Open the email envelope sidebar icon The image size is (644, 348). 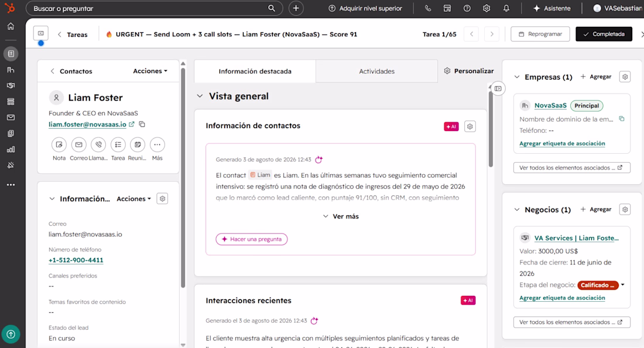pos(11,118)
